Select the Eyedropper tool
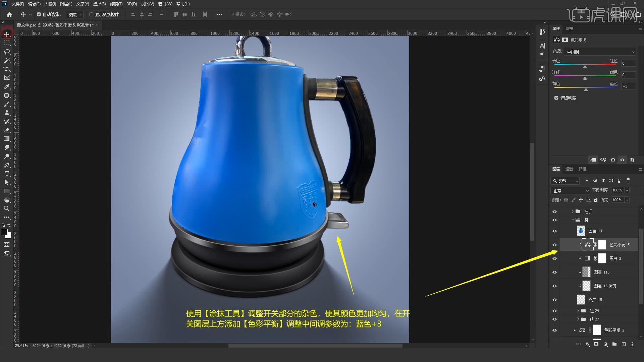Image resolution: width=644 pixels, height=362 pixels. (7, 86)
